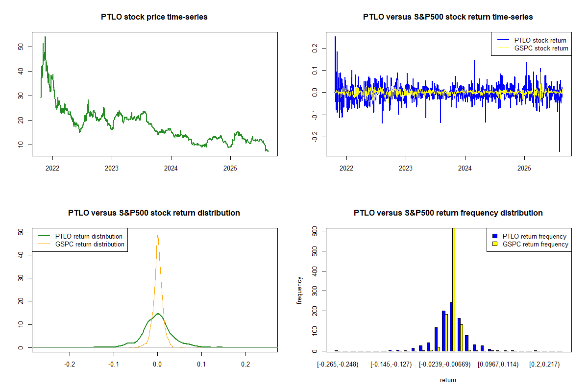Screen dimensions: 588x392
Task: Click the GSPC stock return legend label
Action: (541, 49)
